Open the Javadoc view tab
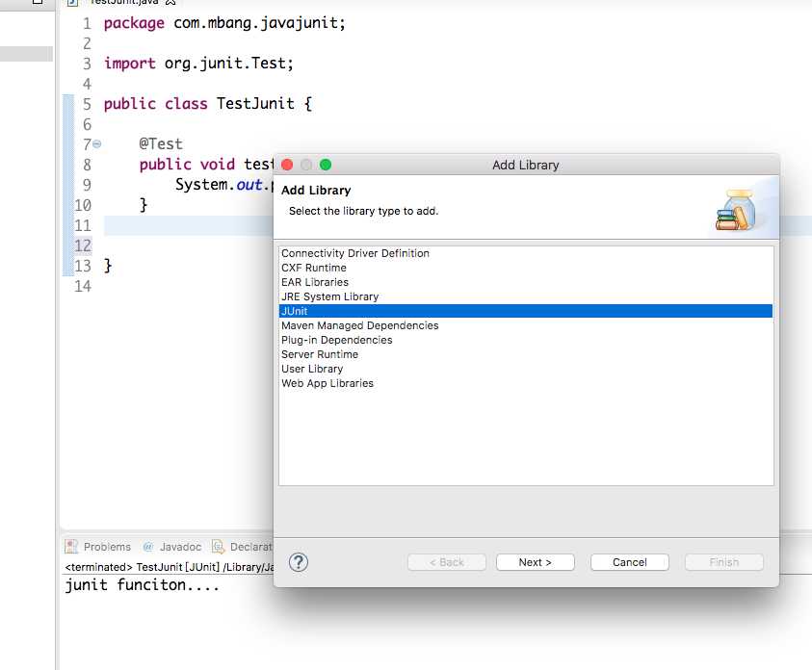Image resolution: width=812 pixels, height=670 pixels. click(x=180, y=547)
